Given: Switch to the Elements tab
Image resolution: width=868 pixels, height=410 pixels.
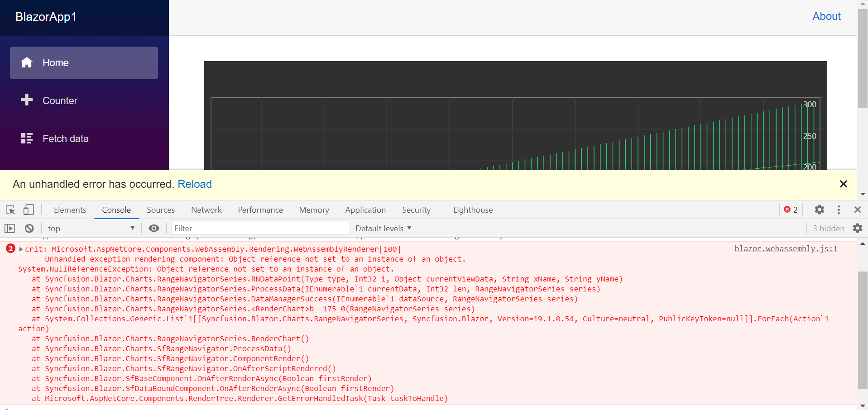Looking at the screenshot, I should [x=70, y=210].
